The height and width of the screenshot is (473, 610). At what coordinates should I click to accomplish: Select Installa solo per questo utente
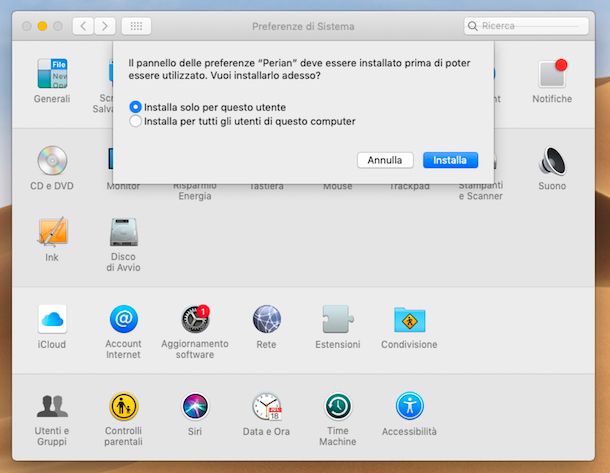tap(135, 107)
